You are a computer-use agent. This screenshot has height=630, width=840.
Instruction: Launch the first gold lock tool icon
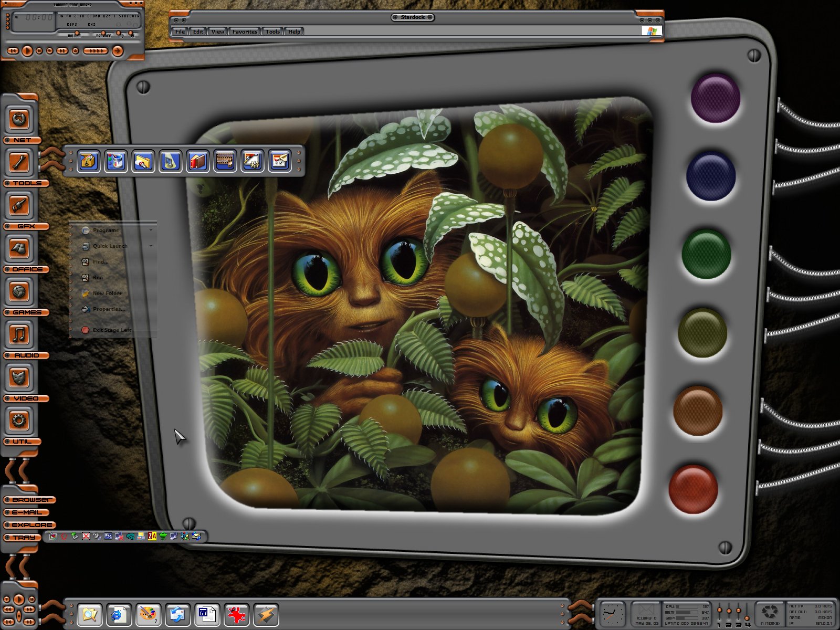[x=88, y=161]
